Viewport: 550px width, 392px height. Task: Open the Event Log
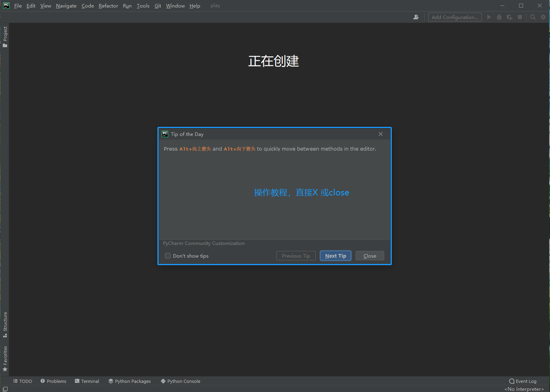coord(523,381)
